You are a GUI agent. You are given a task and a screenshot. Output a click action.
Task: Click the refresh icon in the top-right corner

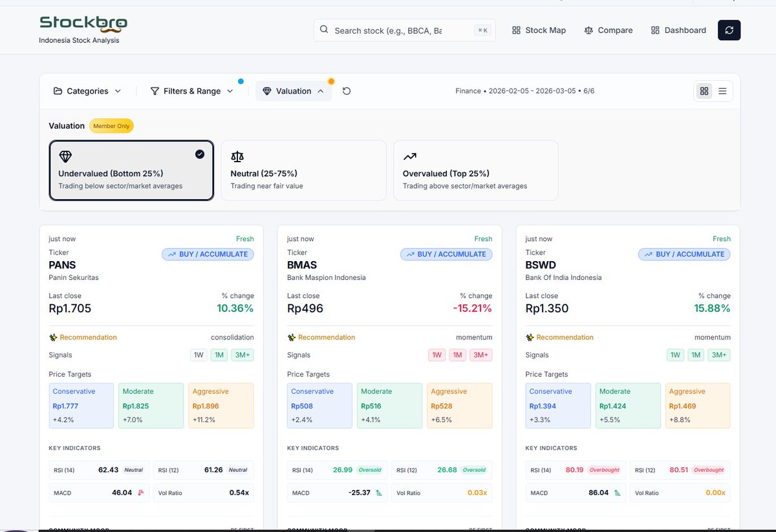pyautogui.click(x=729, y=30)
